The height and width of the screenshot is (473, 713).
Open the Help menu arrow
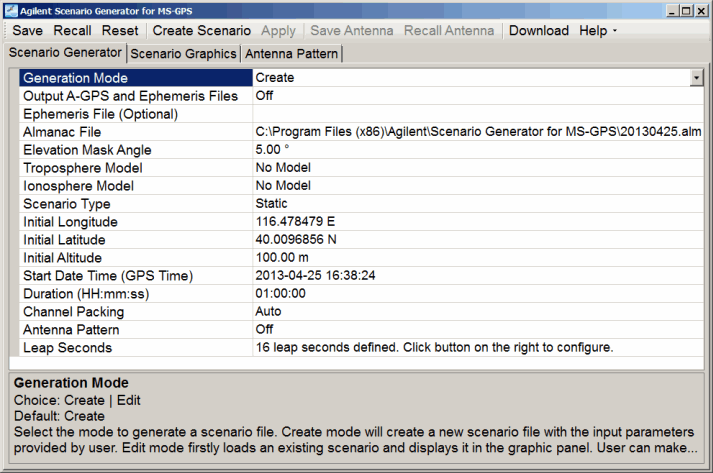click(x=615, y=30)
